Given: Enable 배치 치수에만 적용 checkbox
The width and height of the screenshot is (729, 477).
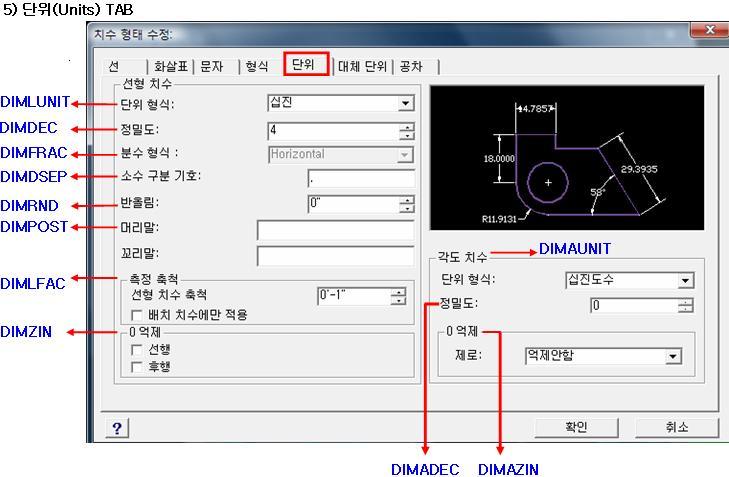Looking at the screenshot, I should click(x=137, y=316).
